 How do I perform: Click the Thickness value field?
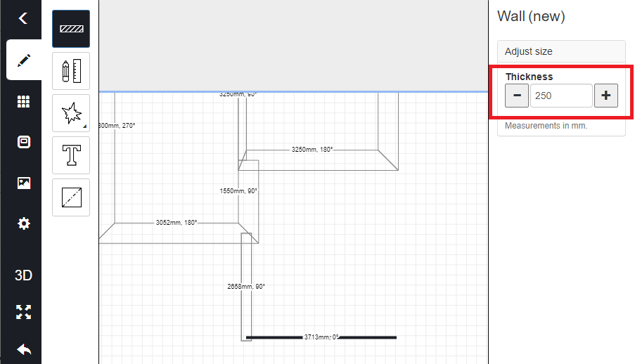560,96
